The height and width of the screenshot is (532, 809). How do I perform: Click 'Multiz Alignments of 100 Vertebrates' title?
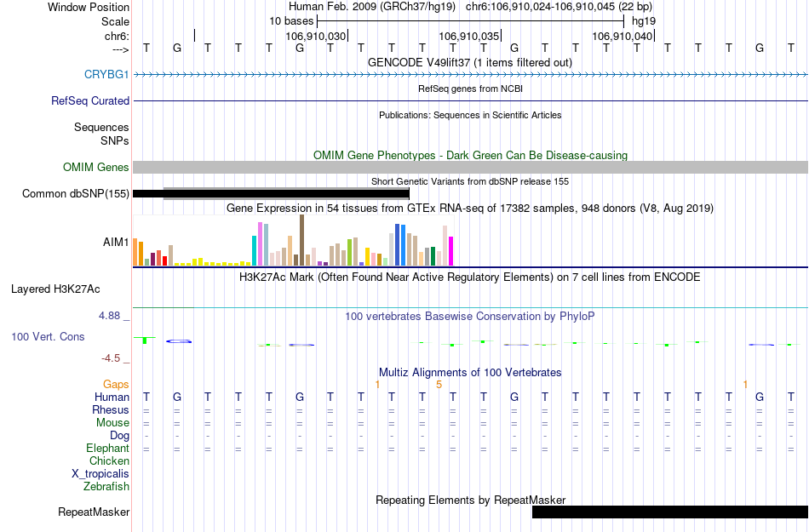coord(470,372)
